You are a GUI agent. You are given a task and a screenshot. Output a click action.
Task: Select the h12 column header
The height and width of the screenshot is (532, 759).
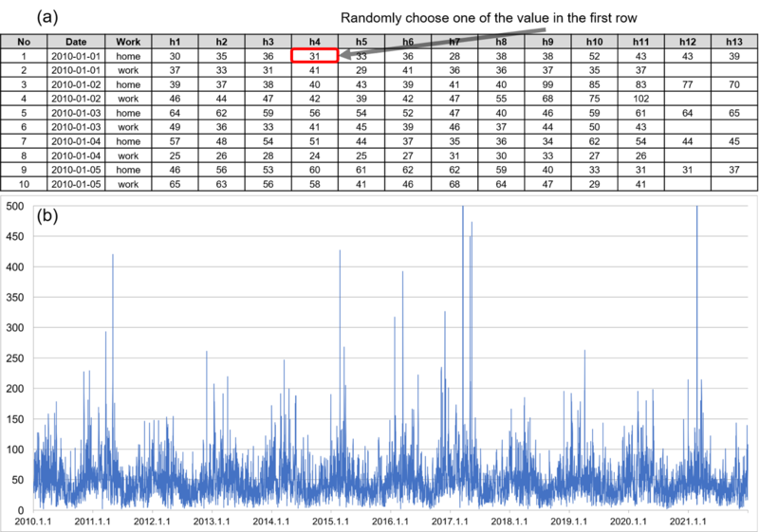point(687,42)
